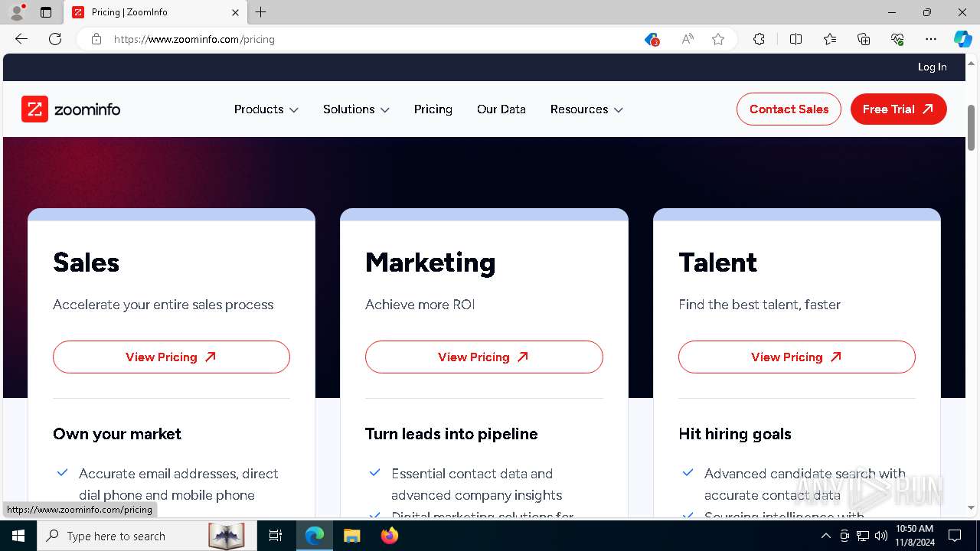Launch the Copilot sidebar

tap(962, 39)
